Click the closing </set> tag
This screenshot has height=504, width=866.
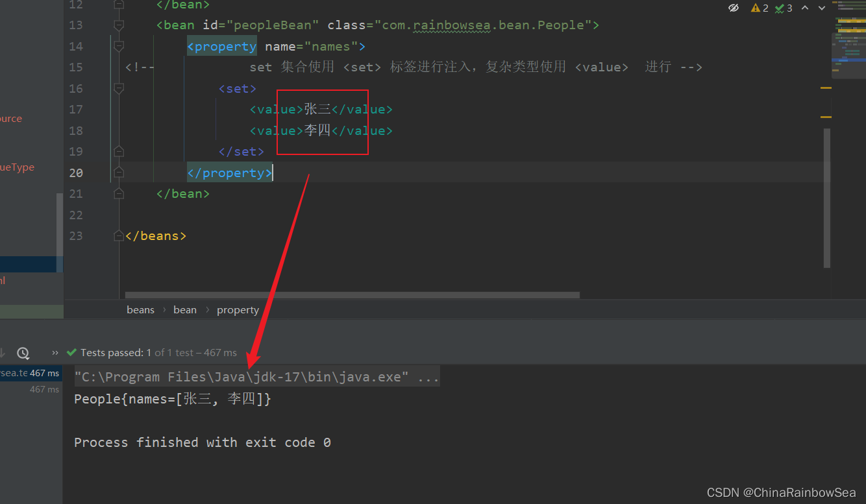(241, 152)
